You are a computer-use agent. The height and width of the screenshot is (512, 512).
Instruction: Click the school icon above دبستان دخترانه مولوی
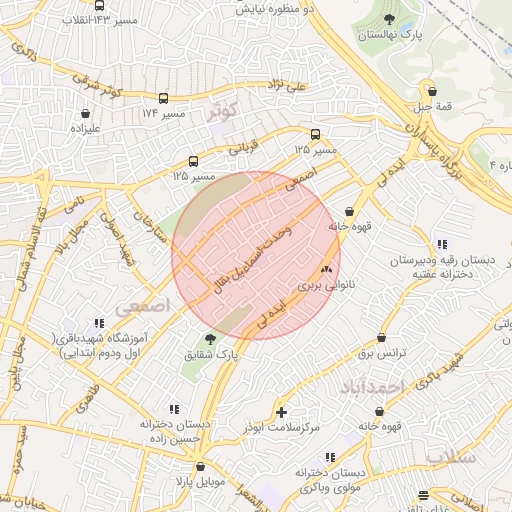tap(330, 457)
